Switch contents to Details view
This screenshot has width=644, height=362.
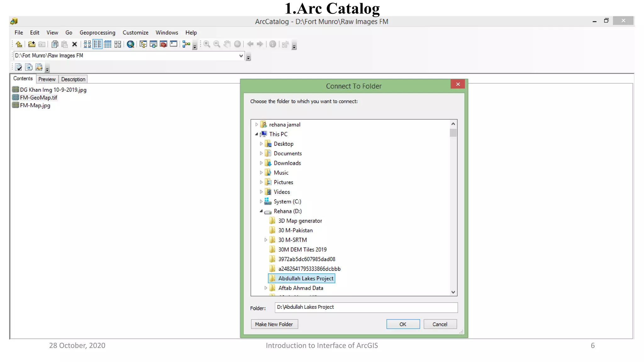(108, 44)
